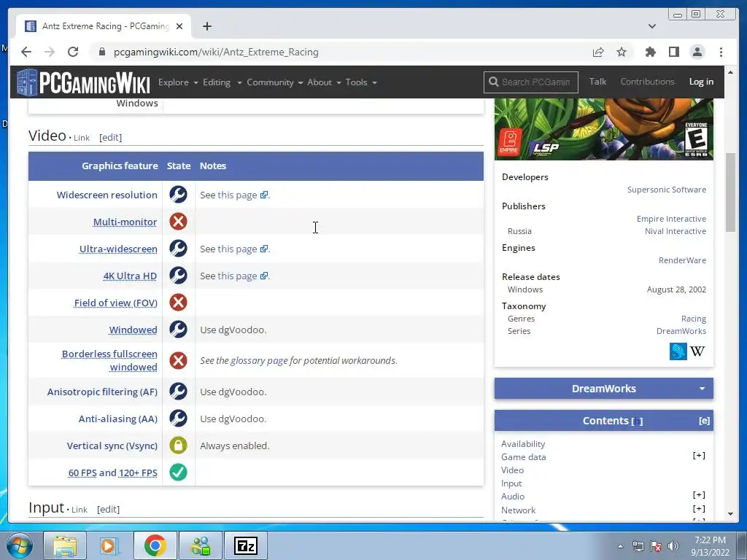This screenshot has width=747, height=560.
Task: Click the share page icon in address bar
Action: tap(598, 52)
